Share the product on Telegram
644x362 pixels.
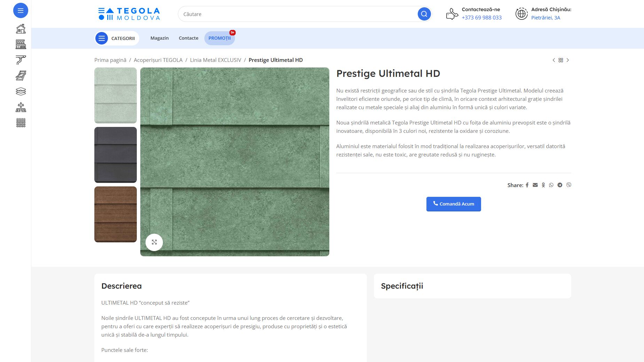point(560,185)
